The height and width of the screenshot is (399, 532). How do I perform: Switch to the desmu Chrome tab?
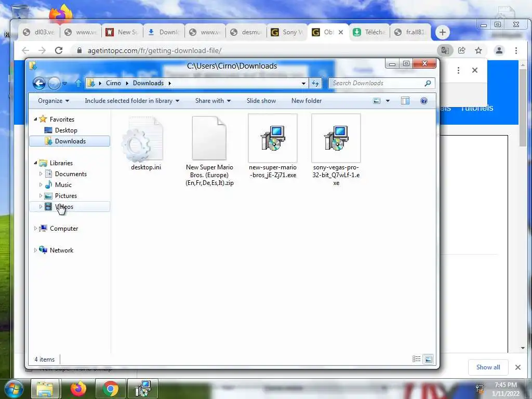coord(246,32)
